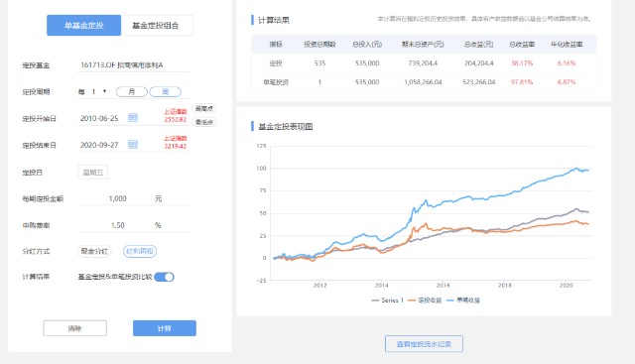Click the 最高点 button
The image size is (635, 364).
(x=203, y=108)
